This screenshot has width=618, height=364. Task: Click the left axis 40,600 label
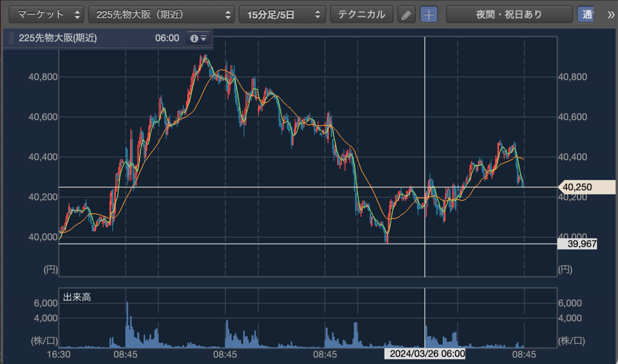(43, 117)
